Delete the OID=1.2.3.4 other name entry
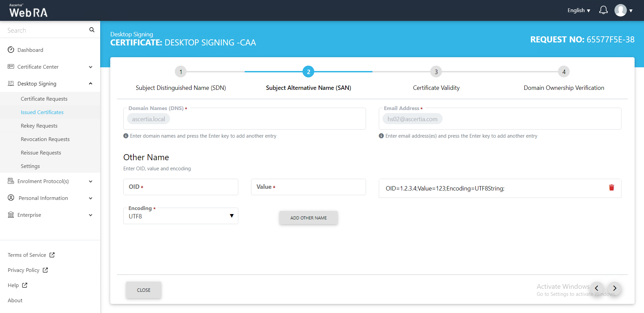644x313 pixels. [611, 188]
